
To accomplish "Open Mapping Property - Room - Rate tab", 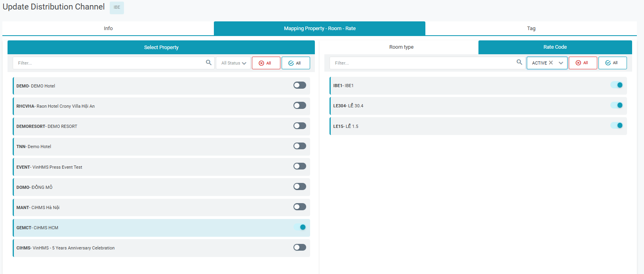I will tap(320, 29).
